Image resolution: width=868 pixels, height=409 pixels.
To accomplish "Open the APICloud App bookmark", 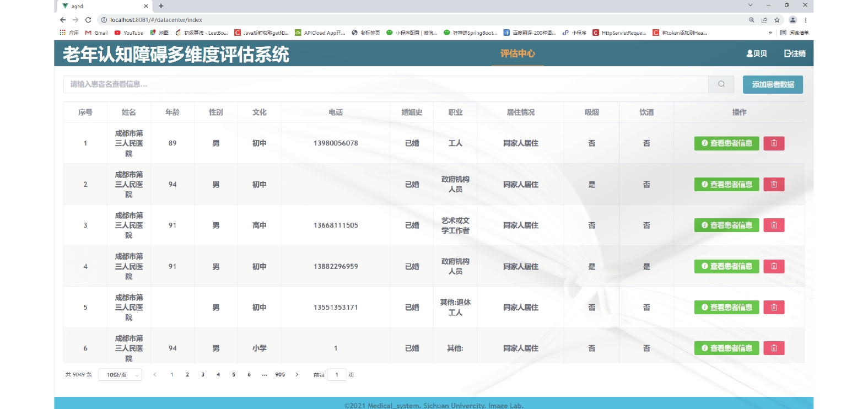I will (x=320, y=33).
